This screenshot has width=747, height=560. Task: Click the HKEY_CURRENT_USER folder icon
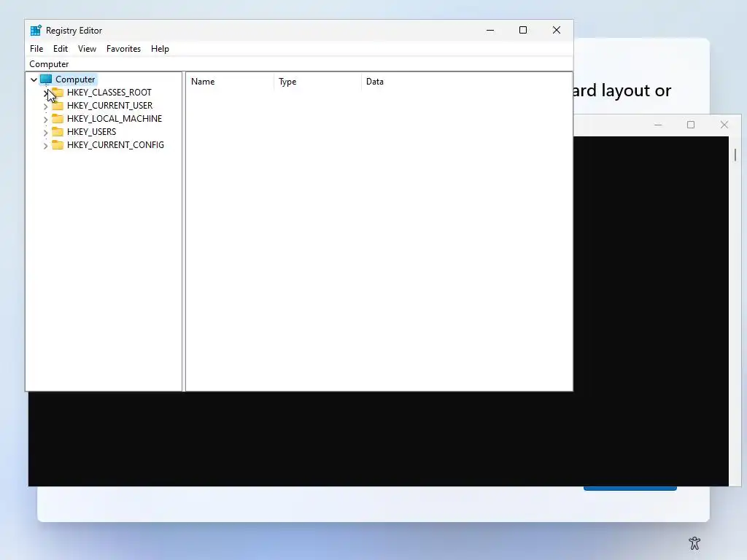point(58,105)
